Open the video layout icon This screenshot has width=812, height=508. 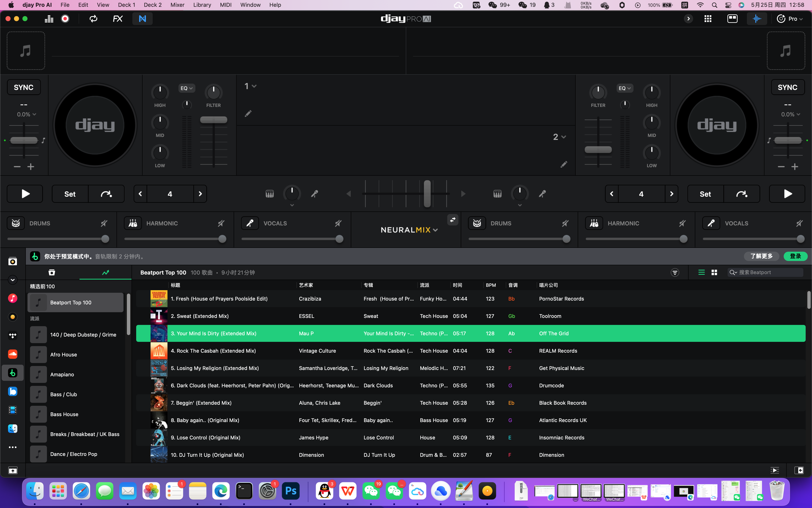click(732, 19)
